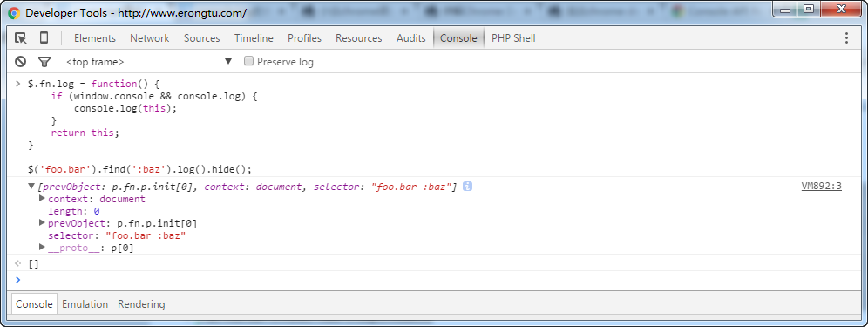Go to the Profiles tab
Image resolution: width=868 pixels, height=327 pixels.
(304, 38)
